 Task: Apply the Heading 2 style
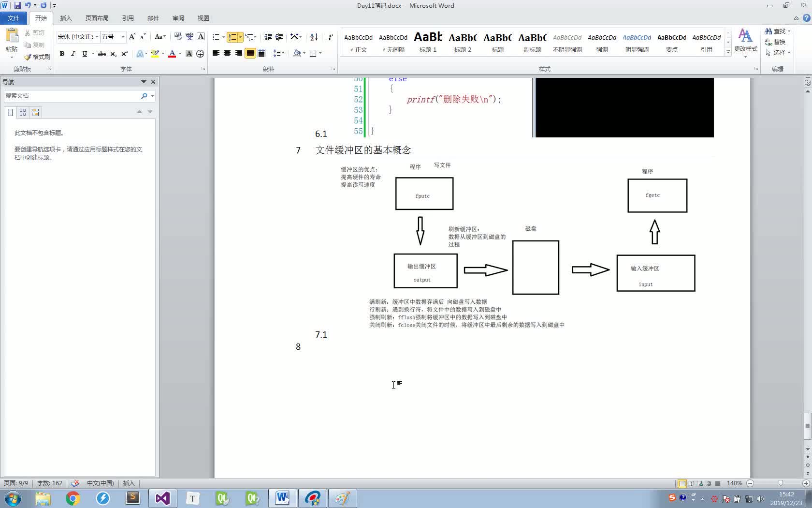coord(463,42)
